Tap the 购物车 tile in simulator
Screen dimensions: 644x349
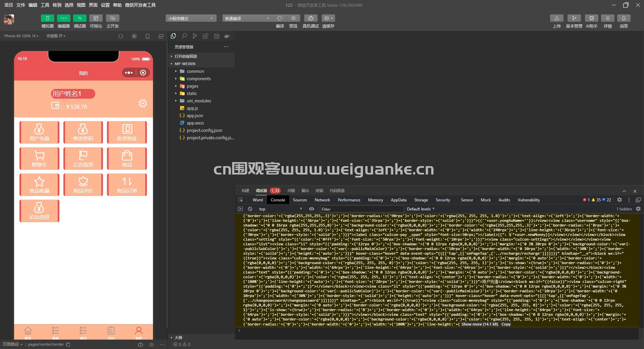[x=39, y=158]
